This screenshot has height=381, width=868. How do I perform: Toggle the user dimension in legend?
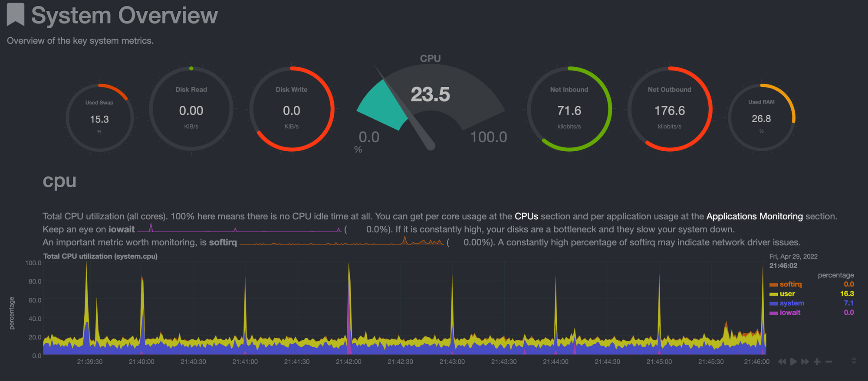[x=782, y=294]
